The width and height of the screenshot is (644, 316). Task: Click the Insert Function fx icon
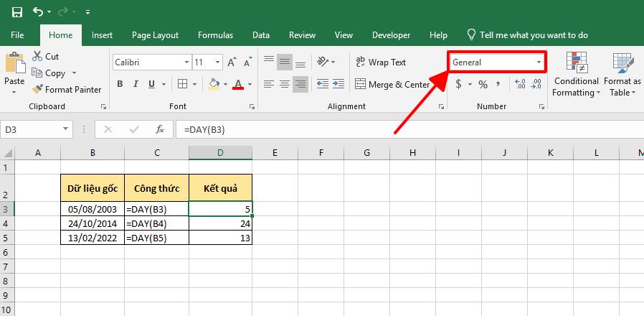point(160,130)
